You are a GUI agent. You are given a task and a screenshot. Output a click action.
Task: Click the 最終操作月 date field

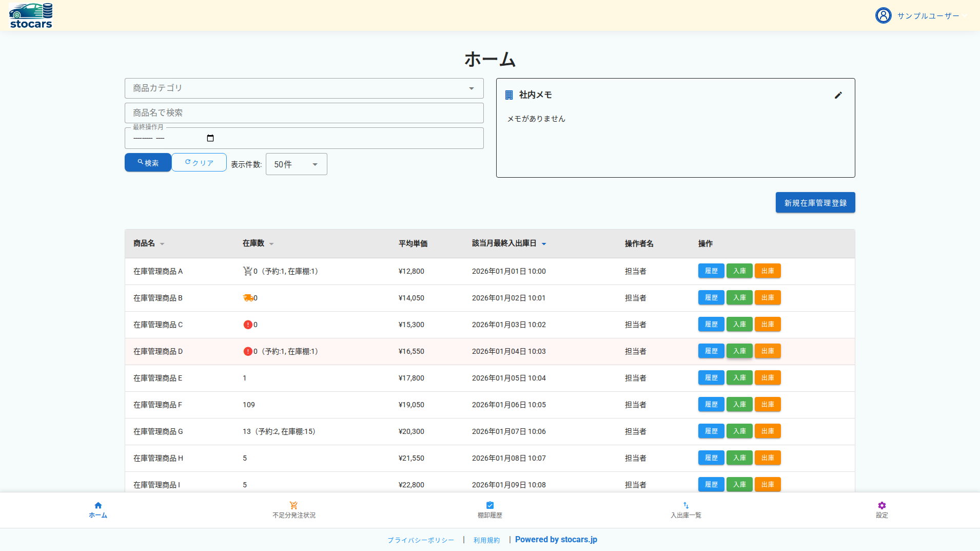coord(304,138)
